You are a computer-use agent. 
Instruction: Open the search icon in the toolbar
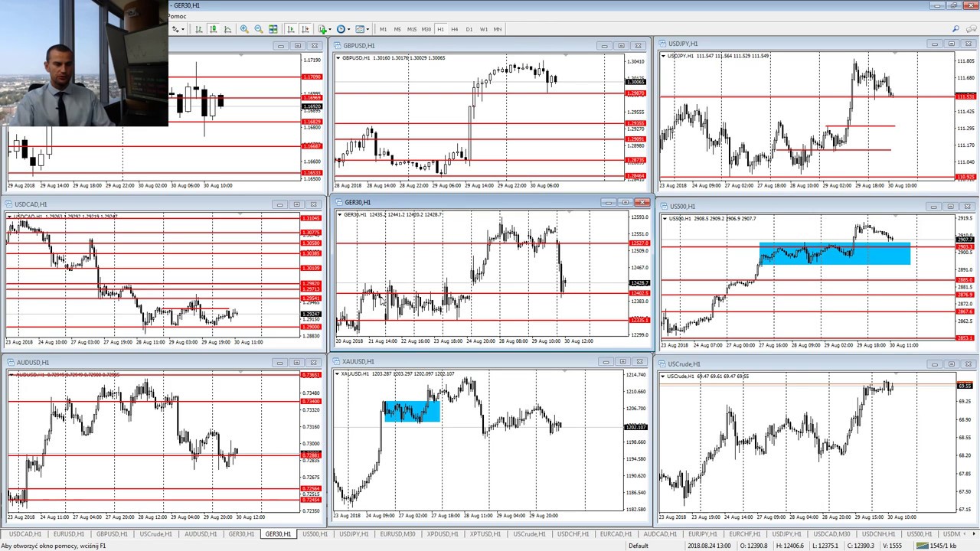[955, 29]
